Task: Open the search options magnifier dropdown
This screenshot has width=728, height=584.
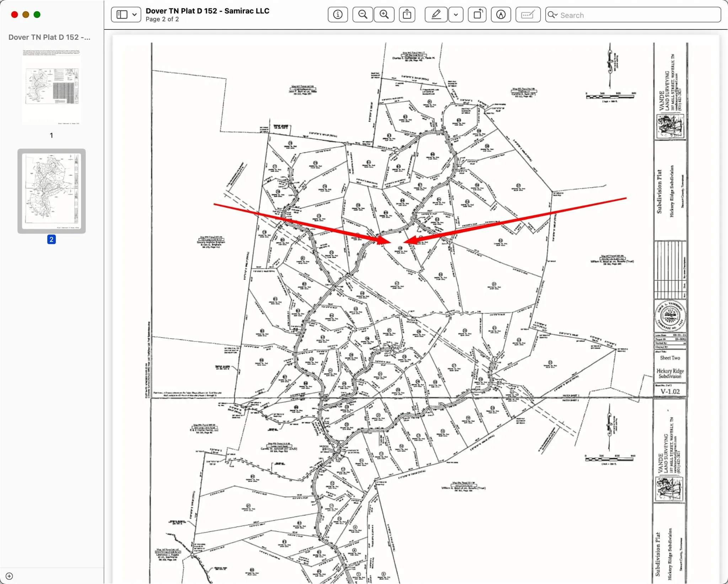Action: point(553,15)
